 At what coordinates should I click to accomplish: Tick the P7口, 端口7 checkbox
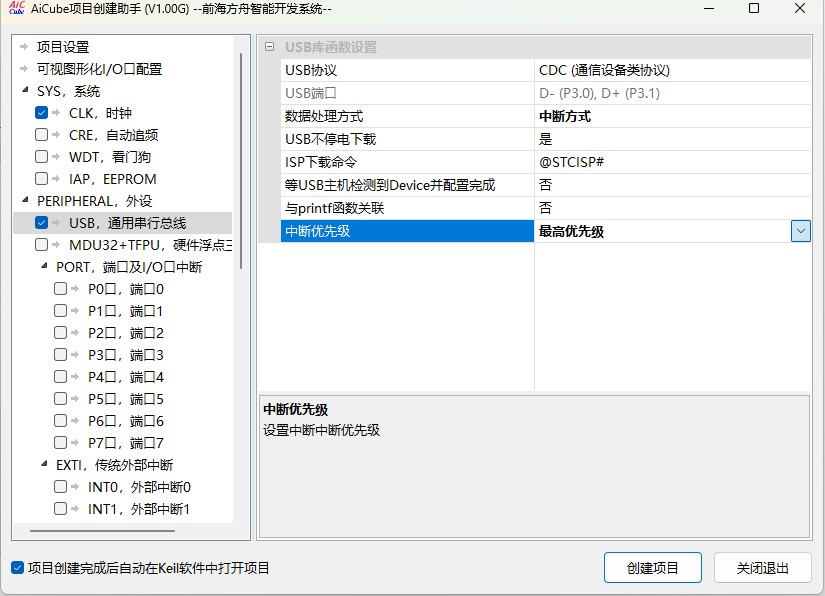click(61, 442)
